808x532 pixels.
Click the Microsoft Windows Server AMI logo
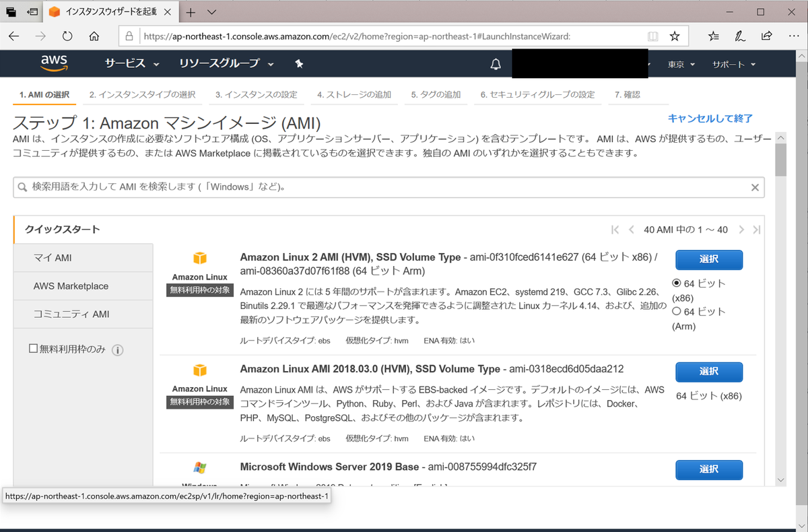coord(200,466)
